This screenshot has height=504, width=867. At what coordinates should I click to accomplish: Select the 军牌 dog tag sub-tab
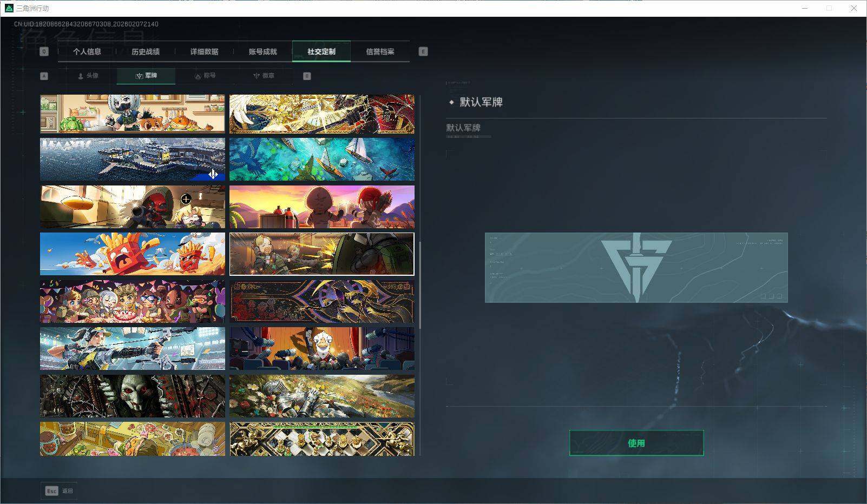coord(146,76)
